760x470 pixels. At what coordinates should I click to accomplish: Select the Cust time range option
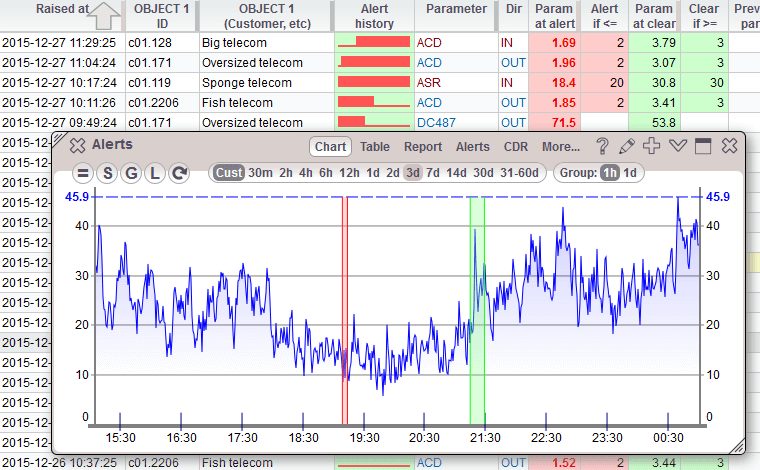pyautogui.click(x=228, y=173)
